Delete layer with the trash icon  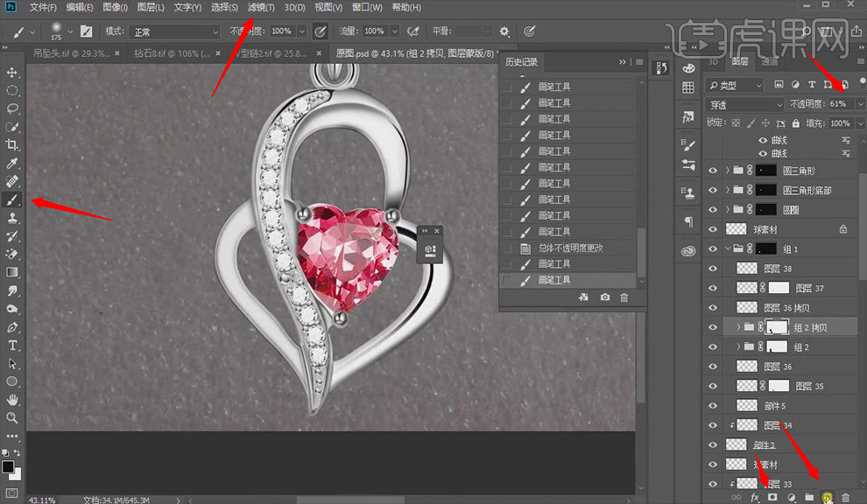click(845, 497)
